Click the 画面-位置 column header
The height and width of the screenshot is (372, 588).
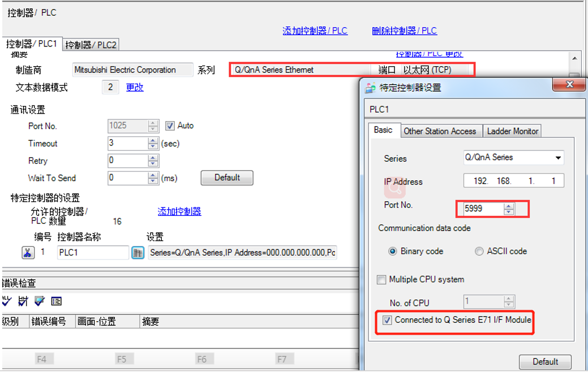(107, 322)
